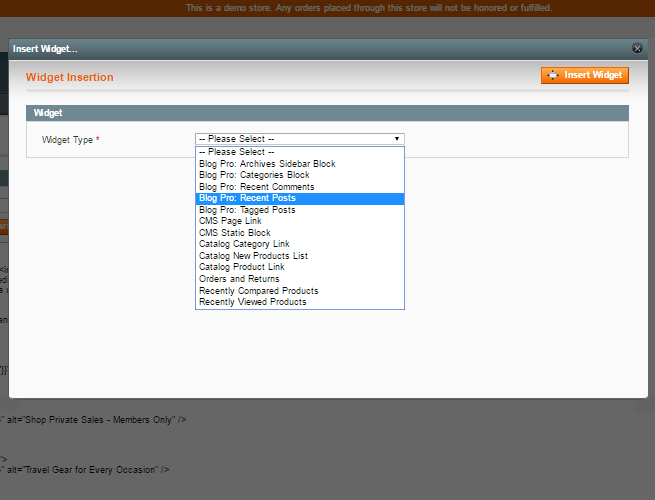The height and width of the screenshot is (500, 655).
Task: Click the orange Insert Widget button
Action: [x=585, y=75]
